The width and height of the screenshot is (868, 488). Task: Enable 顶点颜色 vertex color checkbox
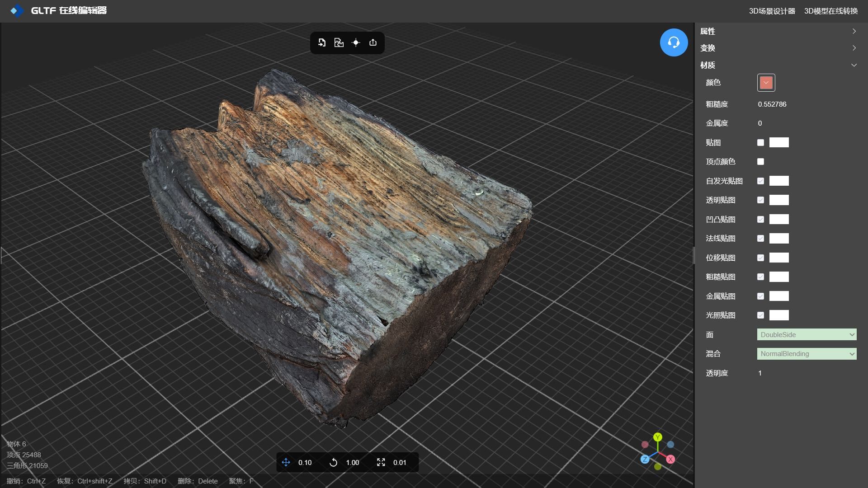click(x=761, y=161)
